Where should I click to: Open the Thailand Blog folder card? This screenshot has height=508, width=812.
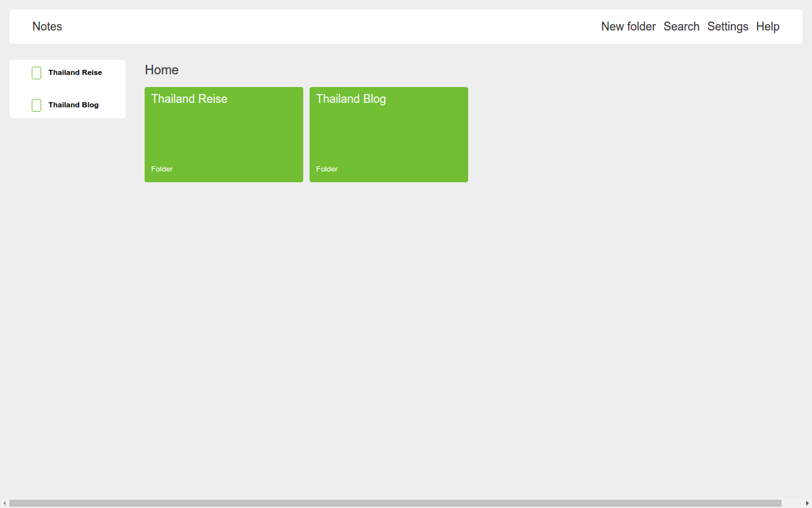tap(389, 135)
